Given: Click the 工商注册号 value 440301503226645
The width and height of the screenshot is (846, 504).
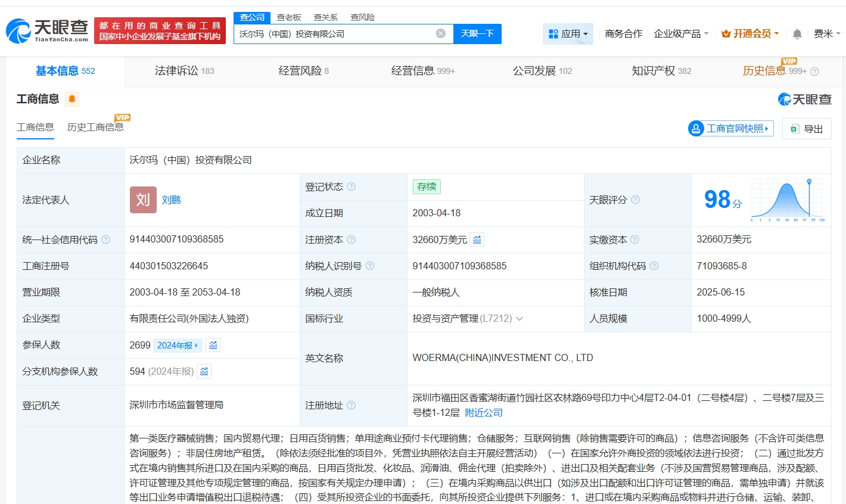Looking at the screenshot, I should 169,266.
